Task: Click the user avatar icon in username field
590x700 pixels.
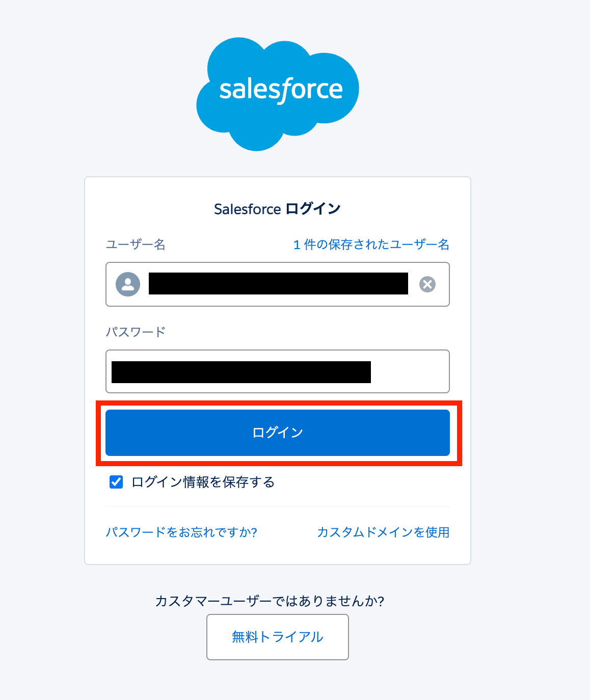Action: (128, 284)
